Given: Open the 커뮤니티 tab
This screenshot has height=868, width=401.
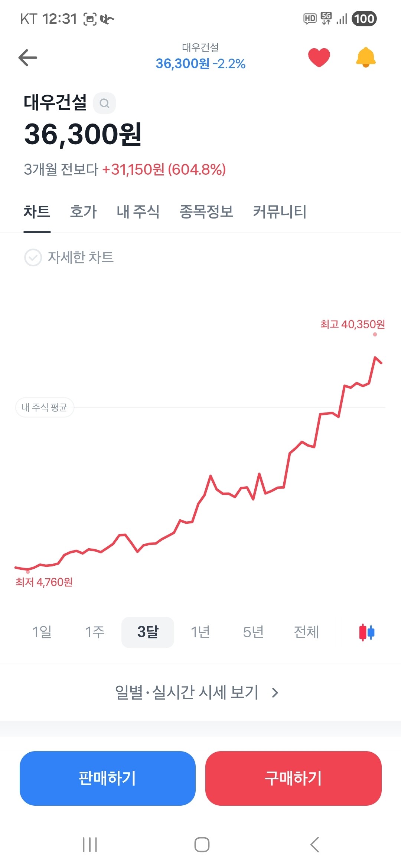Looking at the screenshot, I should coord(280,212).
